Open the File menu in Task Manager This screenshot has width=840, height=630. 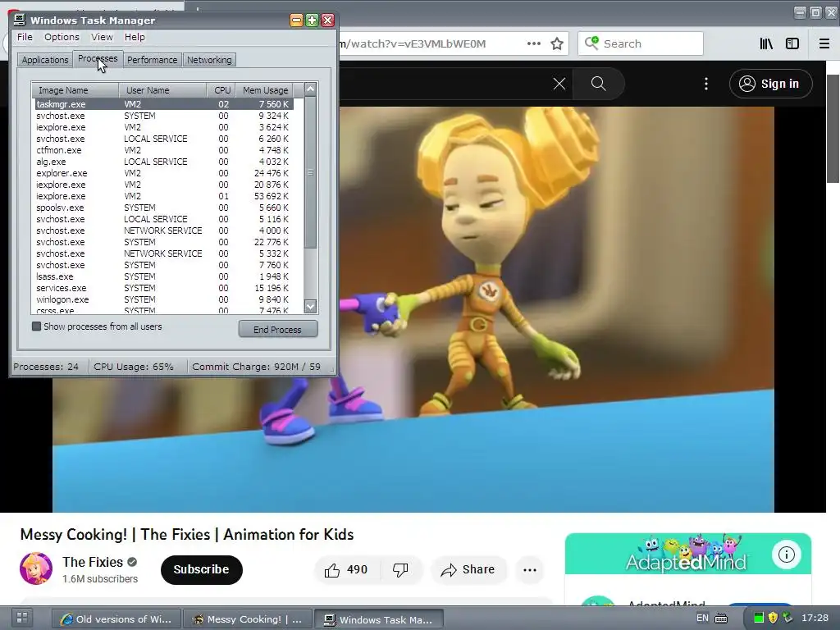pyautogui.click(x=25, y=37)
